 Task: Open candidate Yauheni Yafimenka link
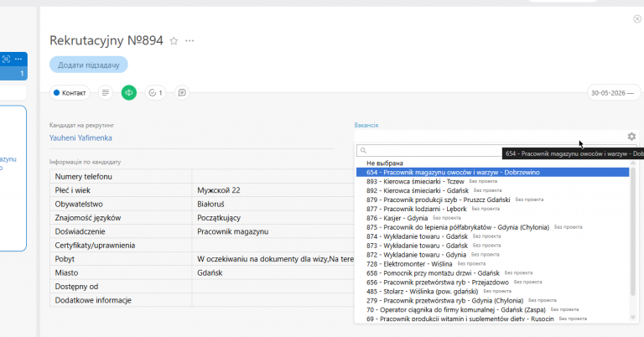pyautogui.click(x=80, y=138)
